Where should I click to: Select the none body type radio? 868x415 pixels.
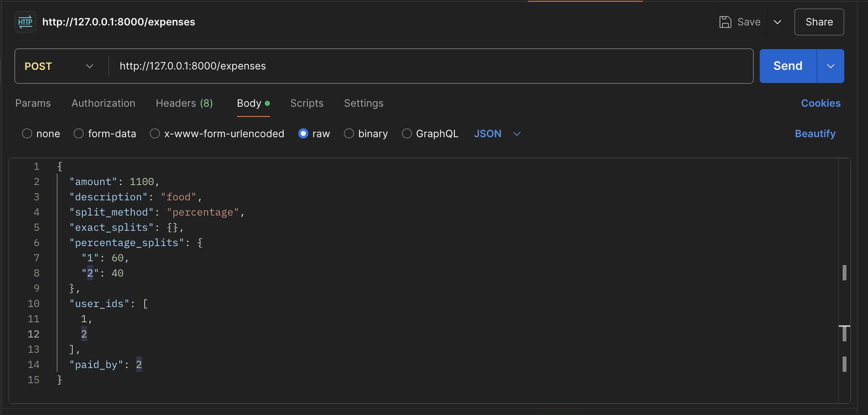27,134
